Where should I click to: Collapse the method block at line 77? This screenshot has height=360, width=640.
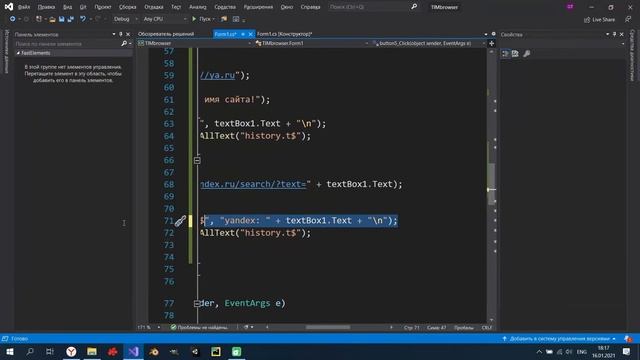pyautogui.click(x=197, y=304)
